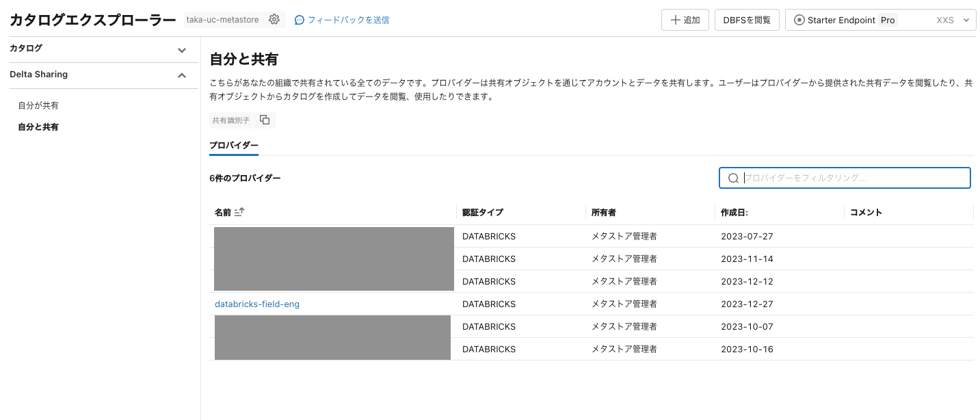Expand the カタログ section
Image resolution: width=980 pixels, height=420 pixels.
coord(181,50)
